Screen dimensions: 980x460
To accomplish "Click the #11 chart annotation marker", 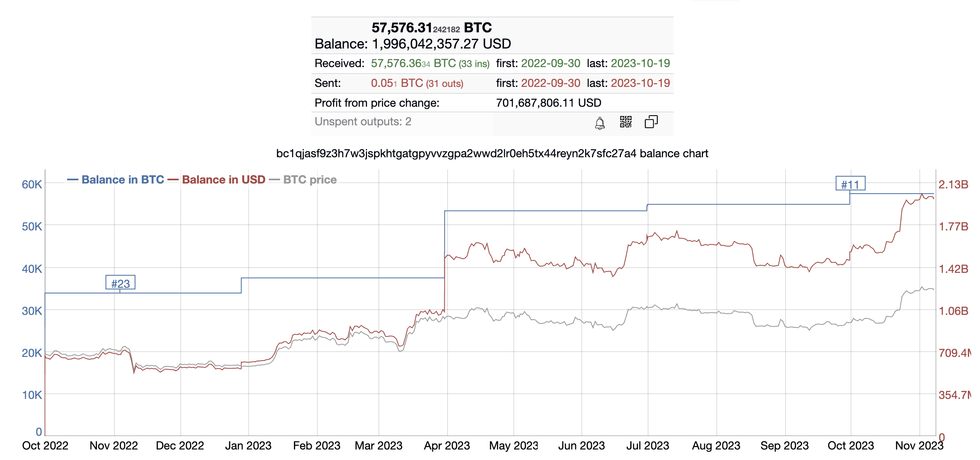I will coord(850,184).
